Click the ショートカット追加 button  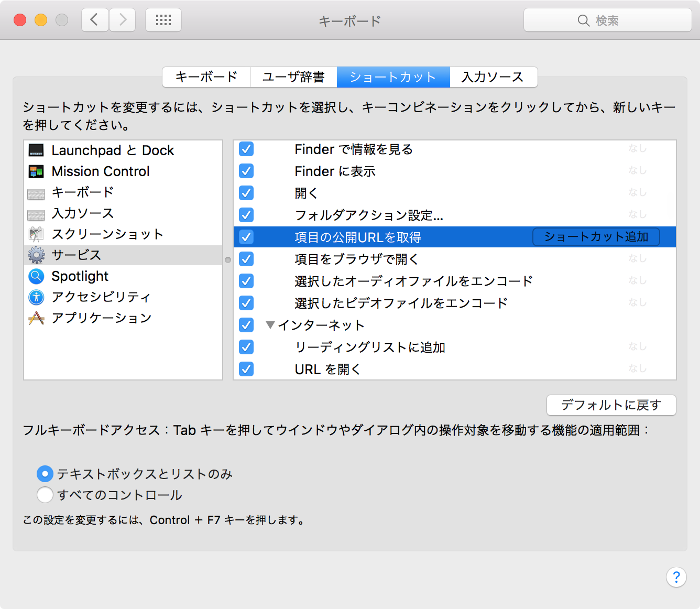(596, 237)
